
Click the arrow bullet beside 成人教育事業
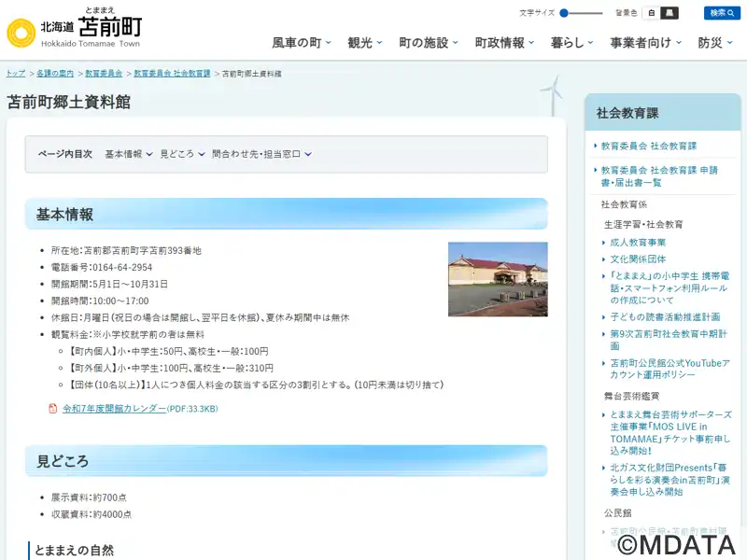click(604, 243)
